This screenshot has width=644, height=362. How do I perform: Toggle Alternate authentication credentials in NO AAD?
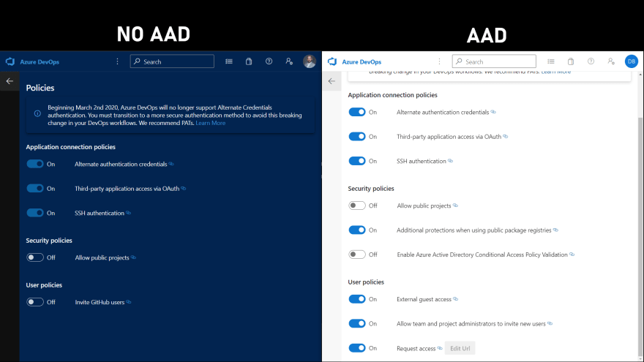(35, 164)
